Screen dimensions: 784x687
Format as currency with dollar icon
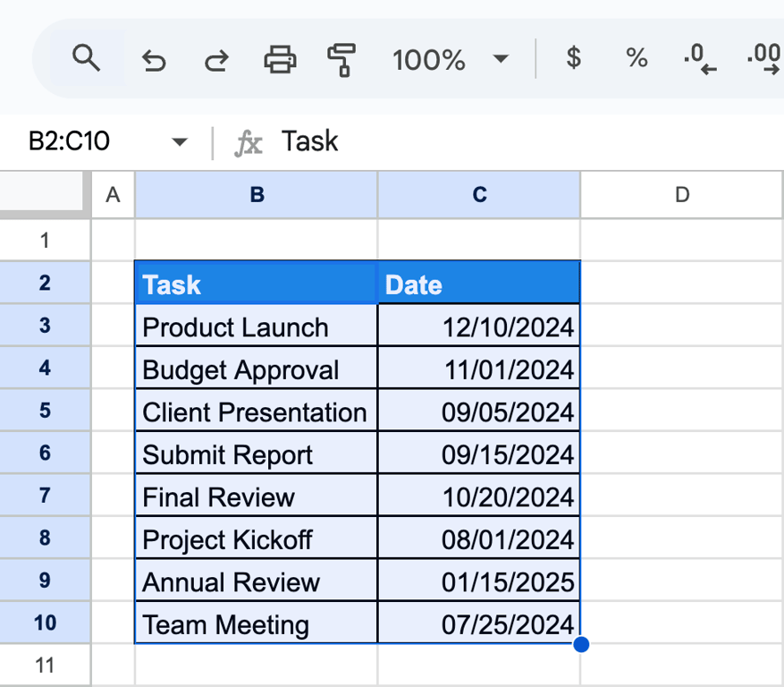pos(574,57)
